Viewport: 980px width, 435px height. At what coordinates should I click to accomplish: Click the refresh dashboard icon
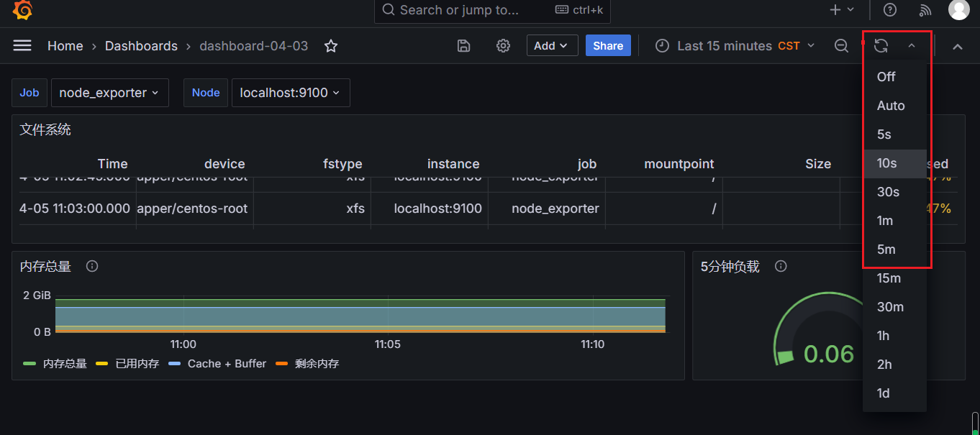pos(881,46)
